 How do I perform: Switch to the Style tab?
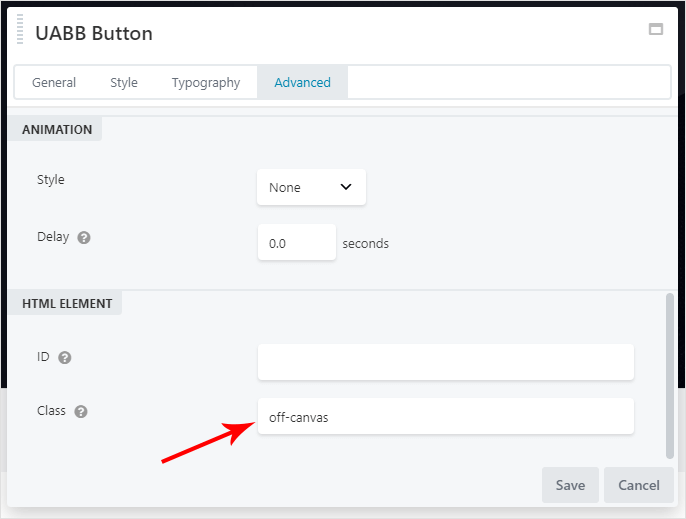point(124,82)
